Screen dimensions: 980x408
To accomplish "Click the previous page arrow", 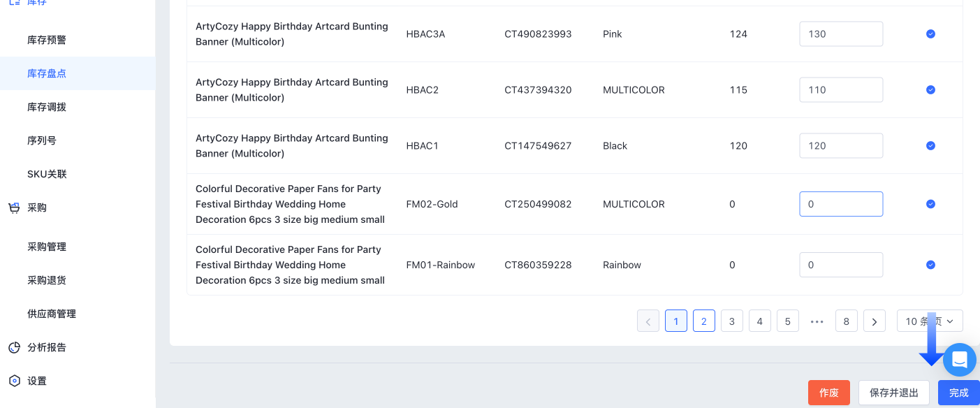I will pyautogui.click(x=648, y=321).
